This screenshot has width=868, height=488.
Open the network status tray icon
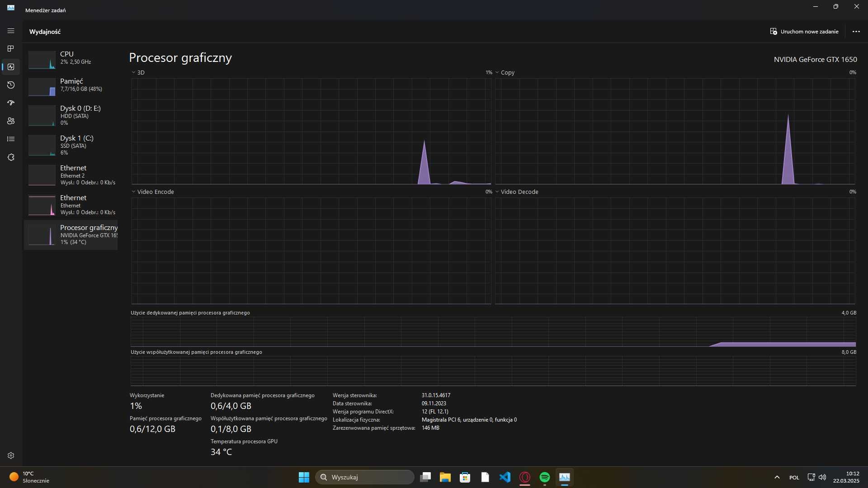[x=811, y=477]
